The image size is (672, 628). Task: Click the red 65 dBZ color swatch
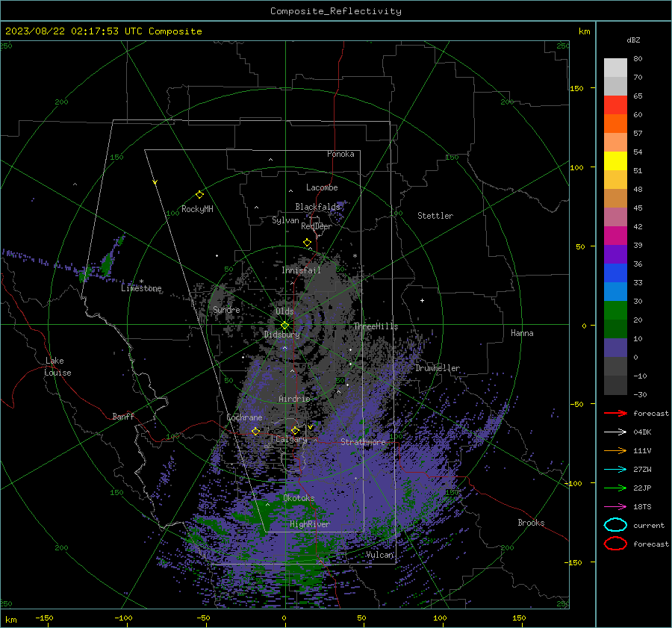(x=615, y=105)
